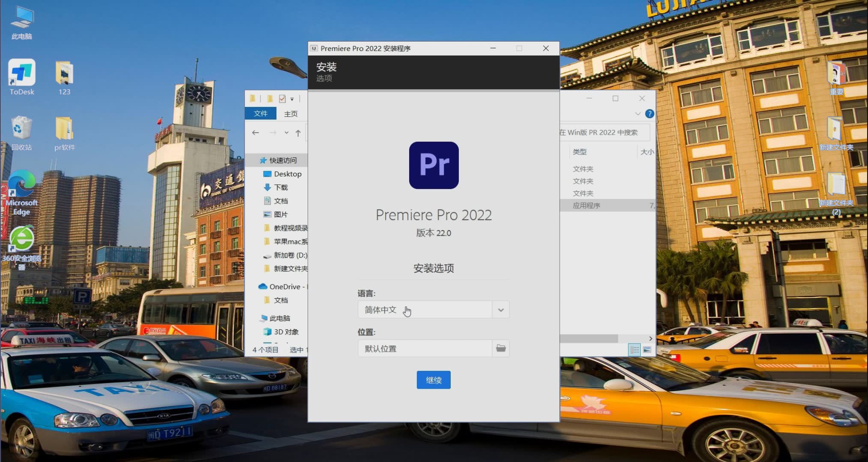Launch Microsoft Edge from desktop
Viewport: 868px width, 462px height.
coord(21,193)
